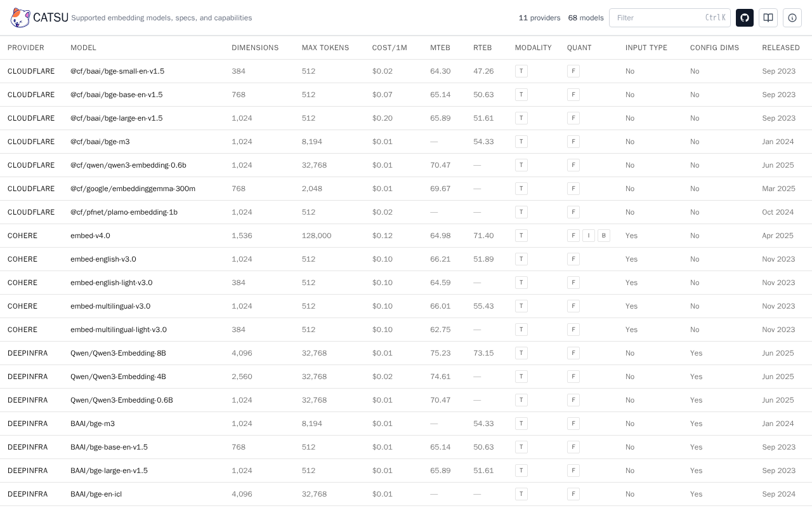Click the INPUT TYPE column header
This screenshot has height=508, width=812.
tap(646, 48)
